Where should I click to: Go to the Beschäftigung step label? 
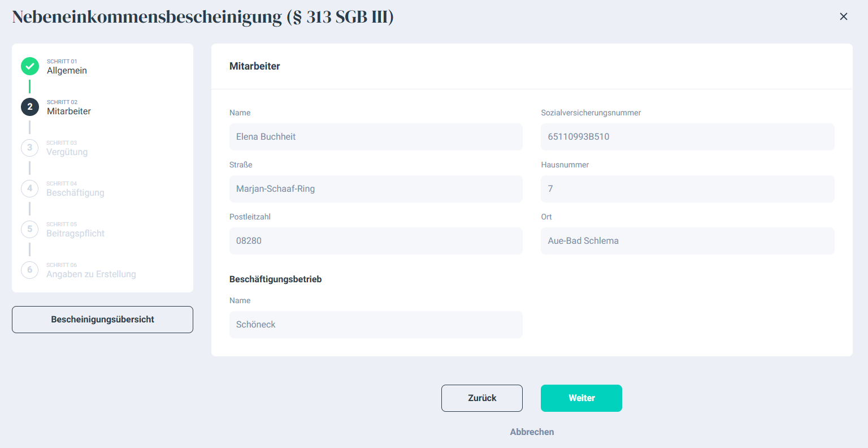click(75, 193)
